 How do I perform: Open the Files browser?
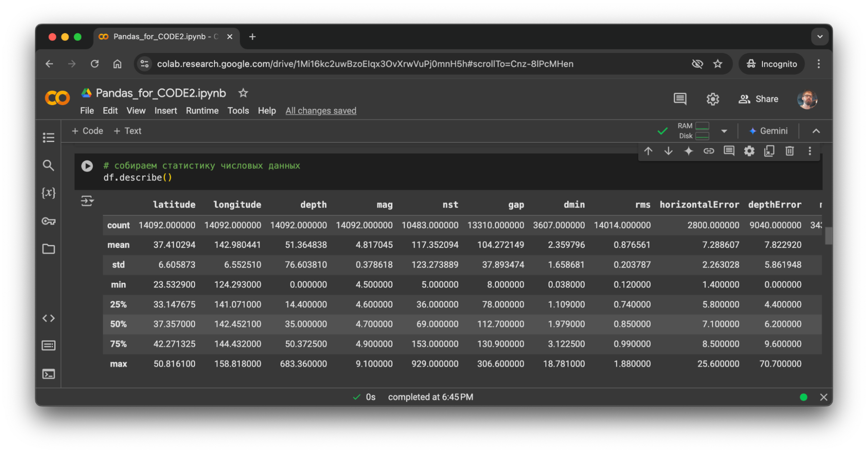click(48, 249)
